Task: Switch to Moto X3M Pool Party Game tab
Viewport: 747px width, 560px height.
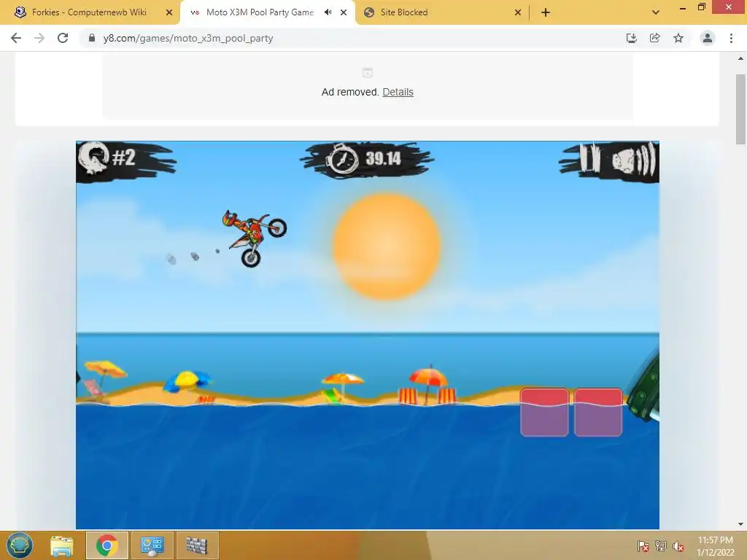Action: tap(260, 12)
